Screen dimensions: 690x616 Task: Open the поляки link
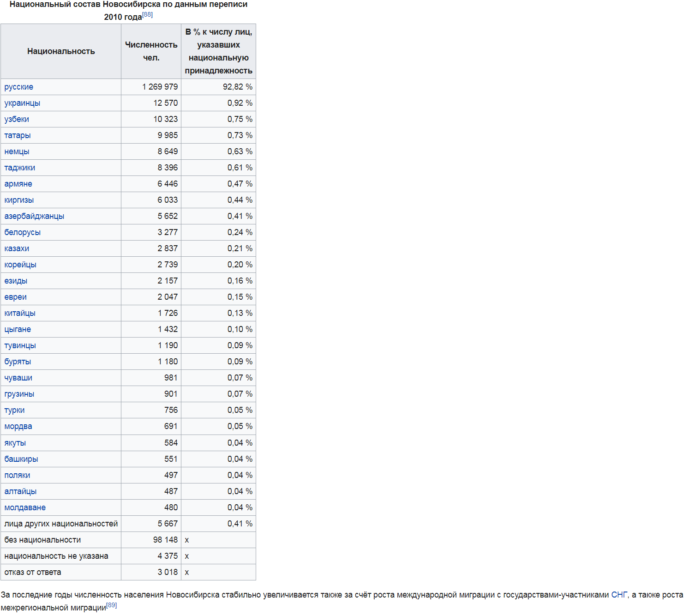point(17,475)
